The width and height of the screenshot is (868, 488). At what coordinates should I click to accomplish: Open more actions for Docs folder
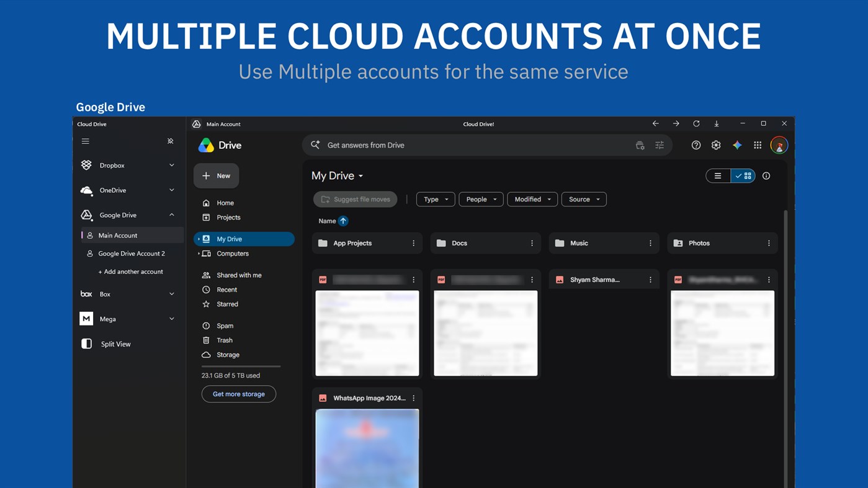[x=532, y=243]
